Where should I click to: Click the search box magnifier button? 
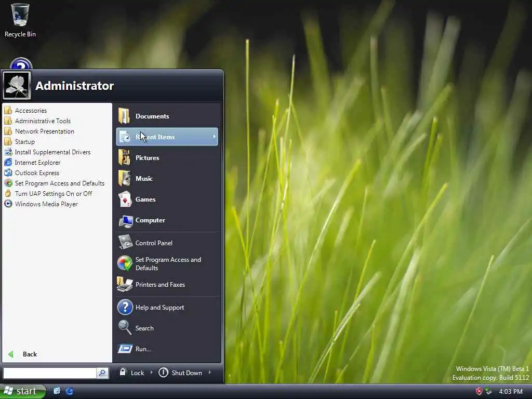pyautogui.click(x=102, y=373)
